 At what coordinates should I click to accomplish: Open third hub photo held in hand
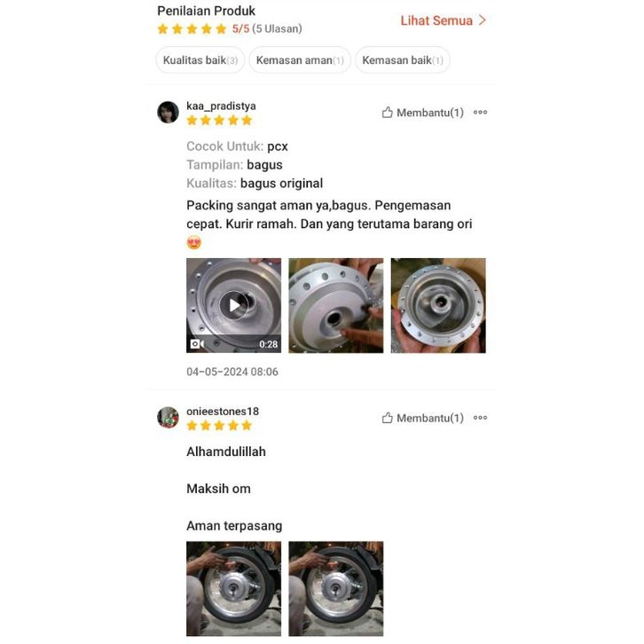click(x=438, y=305)
